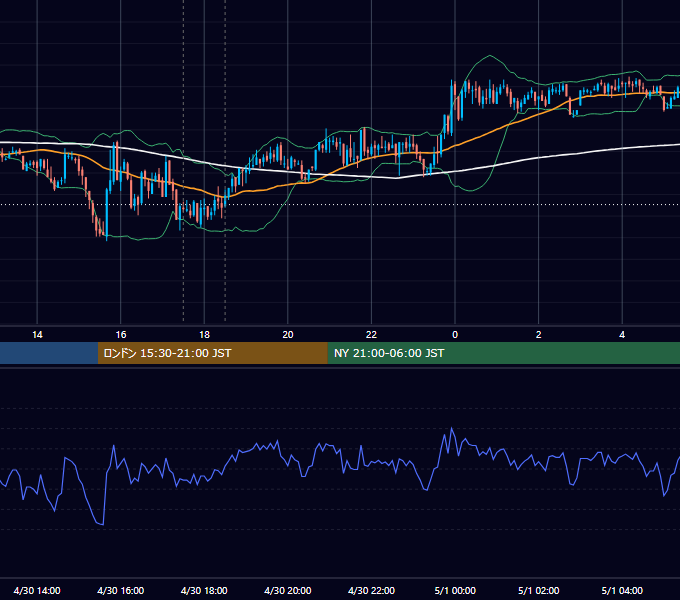
Task: Click the 5/1 04:00 date label
Action: tap(622, 590)
